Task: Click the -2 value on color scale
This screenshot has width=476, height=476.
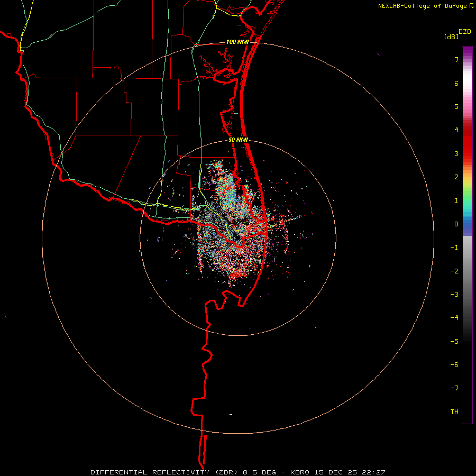Action: [454, 271]
